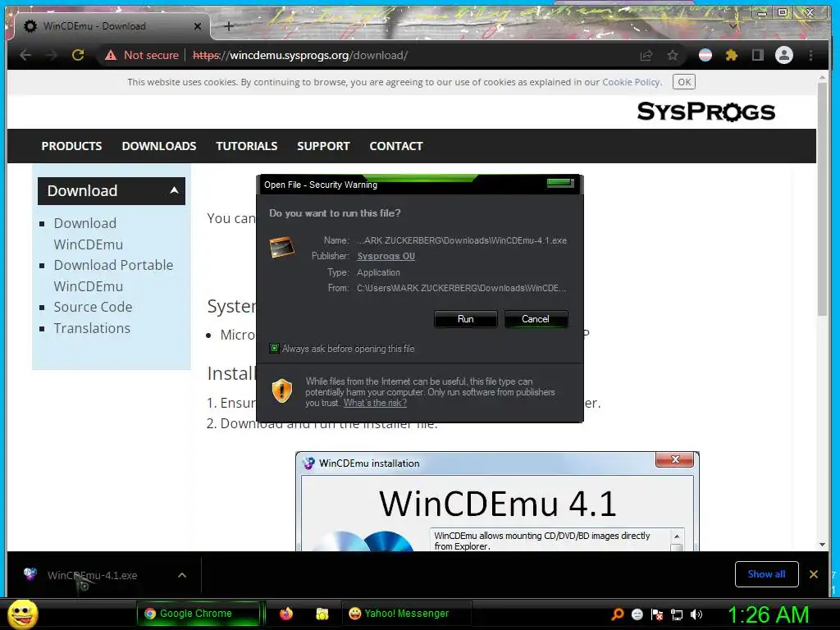
Task: Close the WinCDEmu - Download tab
Action: [198, 26]
